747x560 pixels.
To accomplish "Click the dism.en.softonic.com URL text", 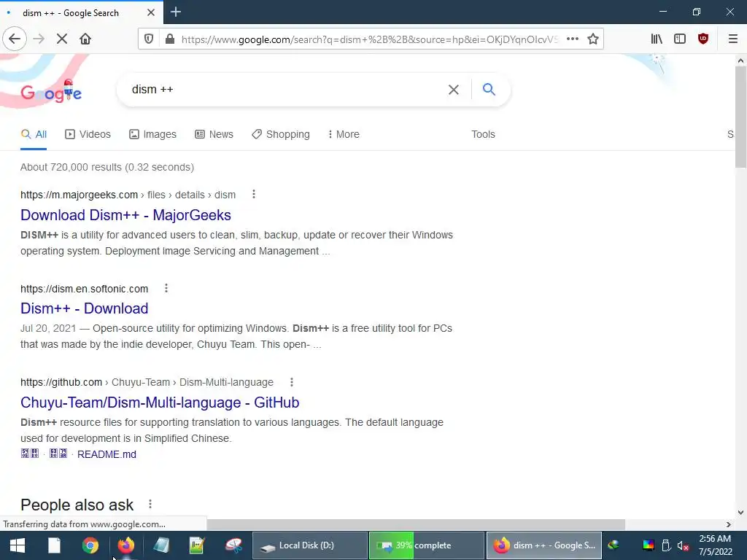I will click(x=85, y=289).
